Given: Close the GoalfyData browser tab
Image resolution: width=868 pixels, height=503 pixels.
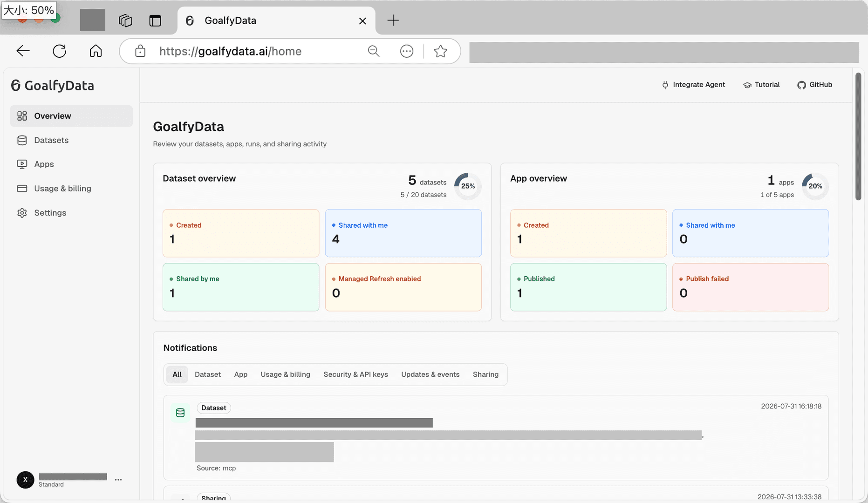Looking at the screenshot, I should [362, 21].
